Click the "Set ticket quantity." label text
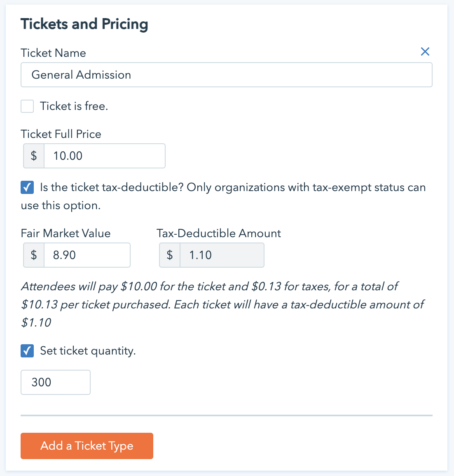The height and width of the screenshot is (476, 454). click(x=88, y=351)
